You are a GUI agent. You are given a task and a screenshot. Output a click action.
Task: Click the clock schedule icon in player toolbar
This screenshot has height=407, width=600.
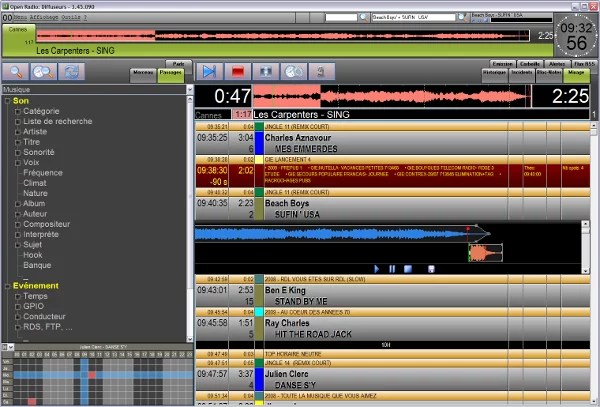[x=292, y=71]
